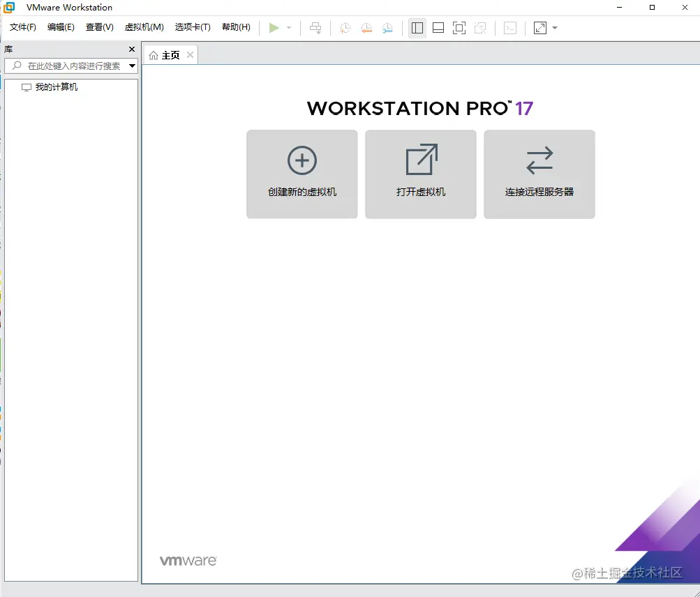Click 连接远程服务器 tile
Image resolution: width=700 pixels, height=597 pixels.
539,174
